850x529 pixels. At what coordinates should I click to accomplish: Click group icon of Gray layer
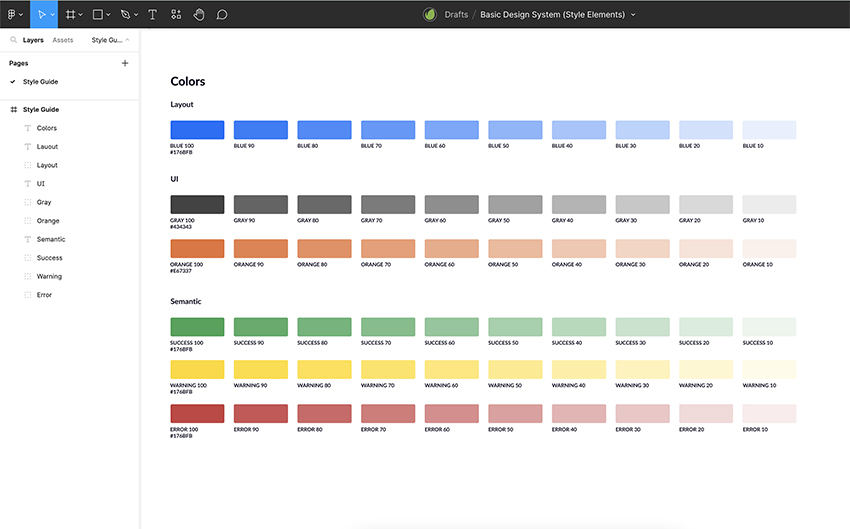tap(28, 202)
